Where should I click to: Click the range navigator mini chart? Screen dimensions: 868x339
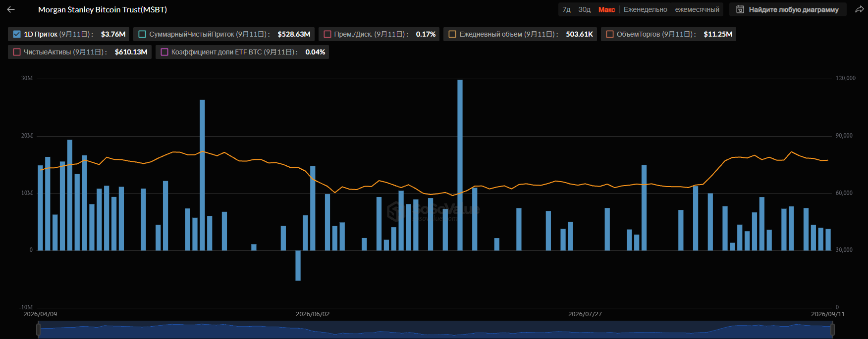(x=435, y=330)
